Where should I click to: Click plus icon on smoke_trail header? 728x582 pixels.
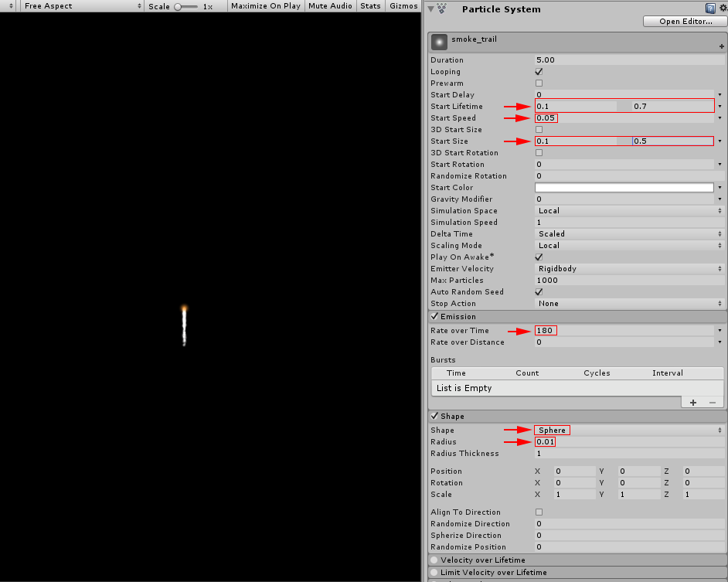722,46
